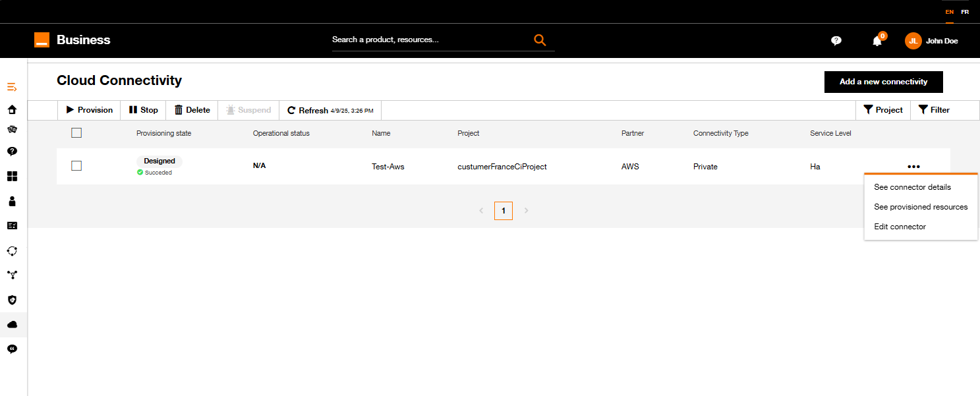Open the quote bubble feedback icon in sidebar
Viewport: 980px width, 396px height.
[x=12, y=349]
